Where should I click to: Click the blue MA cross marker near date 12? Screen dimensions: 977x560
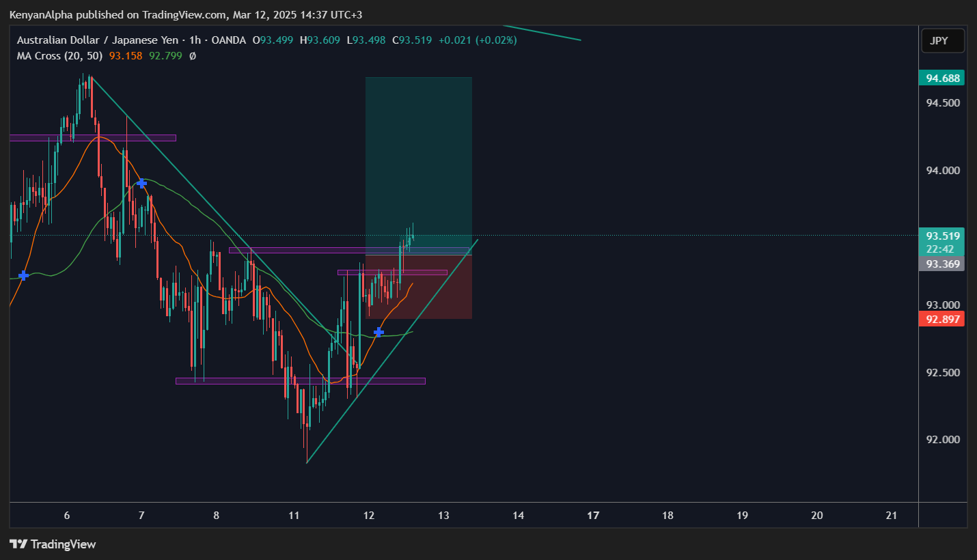(x=379, y=332)
